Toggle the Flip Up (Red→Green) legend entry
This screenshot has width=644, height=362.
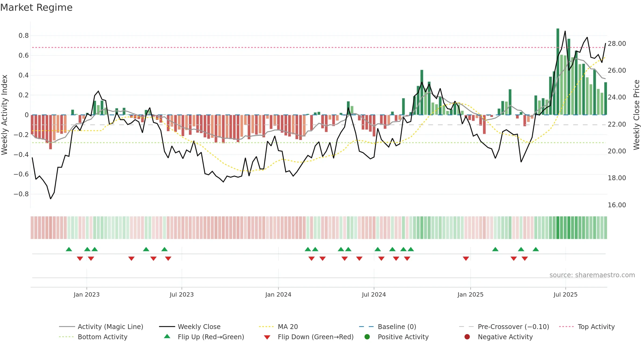tap(204, 337)
